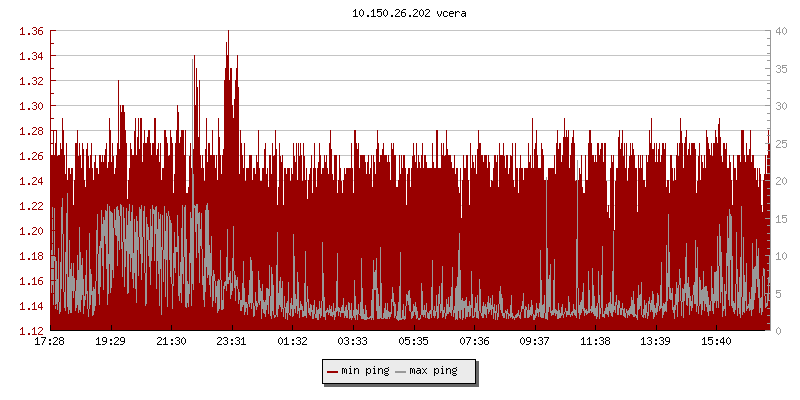Click the 0 right axis value
This screenshot has width=800, height=400.
pyautogui.click(x=777, y=331)
